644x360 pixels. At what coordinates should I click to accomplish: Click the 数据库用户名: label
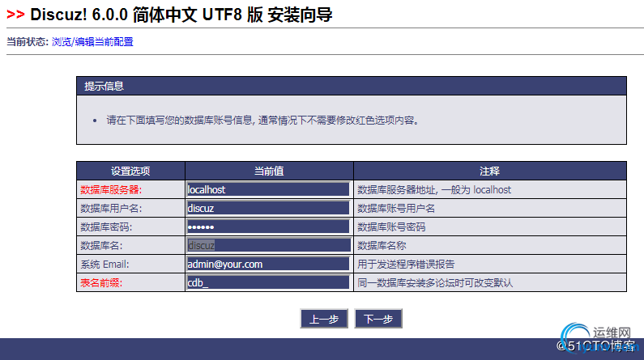(111, 208)
